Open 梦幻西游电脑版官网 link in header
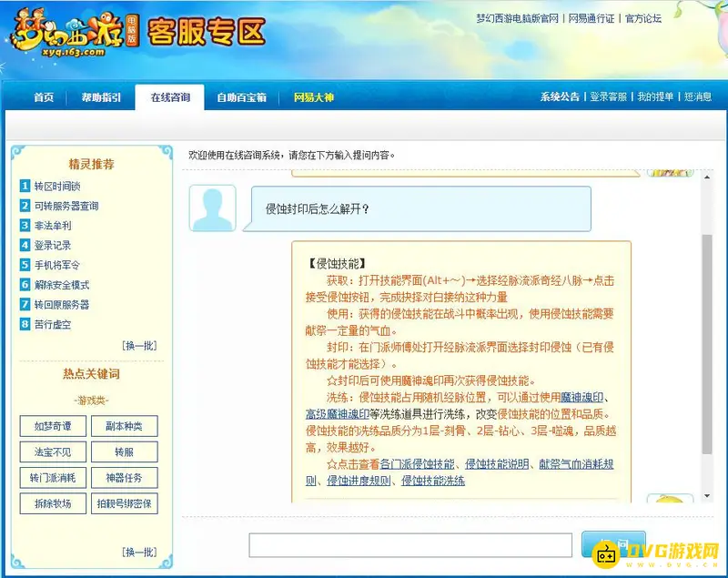 click(517, 18)
